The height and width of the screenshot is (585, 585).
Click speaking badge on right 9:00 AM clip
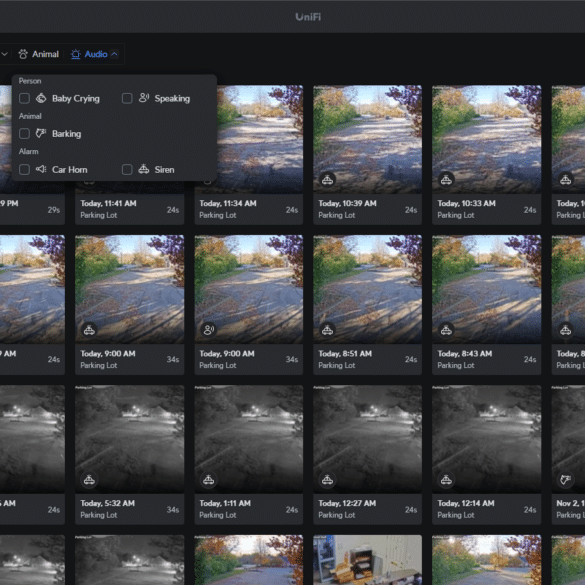tap(208, 330)
